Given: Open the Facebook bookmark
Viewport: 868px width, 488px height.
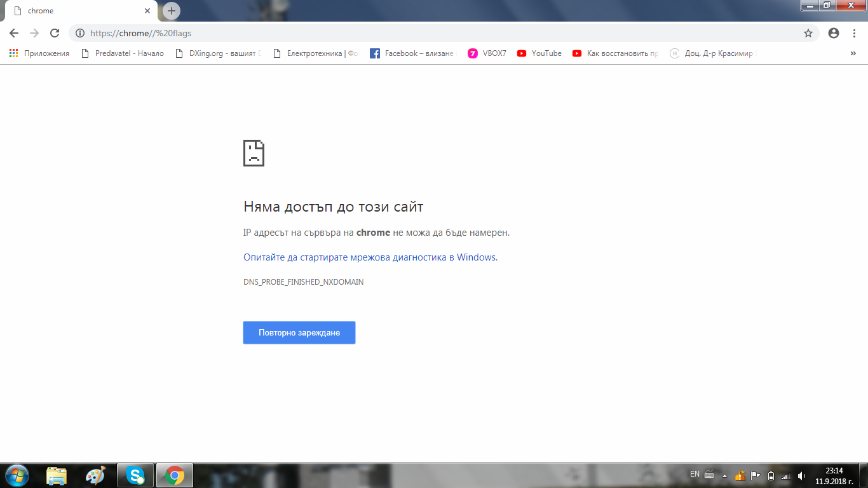Looking at the screenshot, I should (x=412, y=53).
